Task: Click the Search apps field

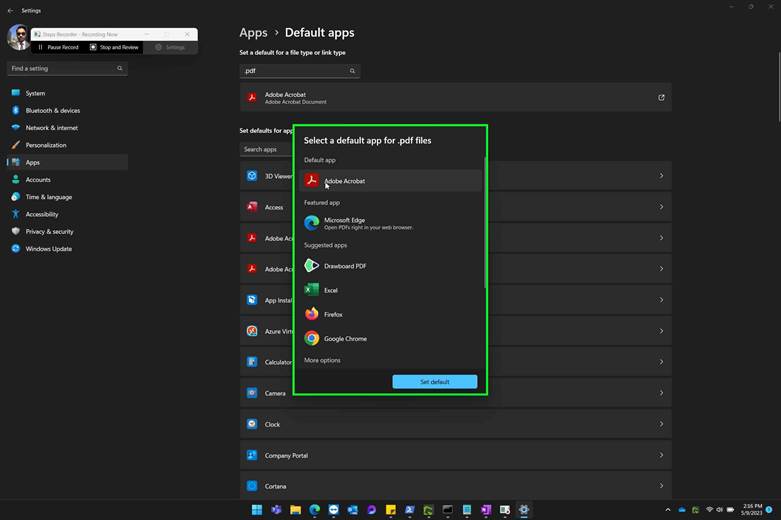Action: coord(267,149)
